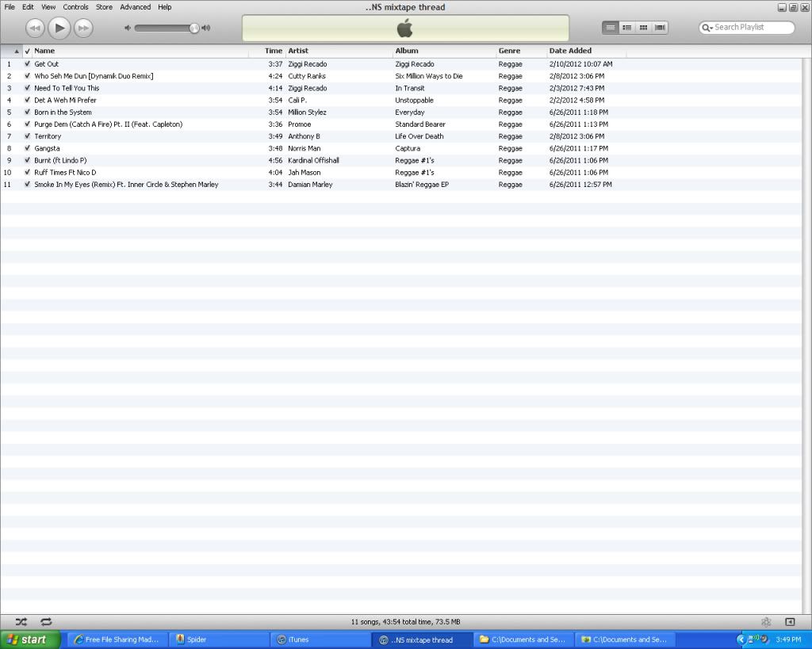Skip to the next track
Viewport: 812px width, 649px height.
[x=83, y=28]
